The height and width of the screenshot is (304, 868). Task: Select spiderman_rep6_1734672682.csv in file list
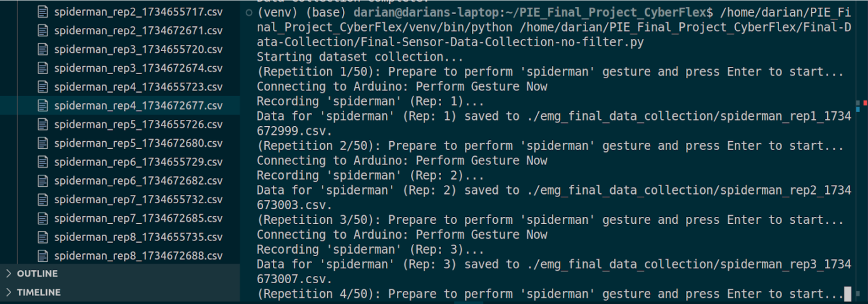(138, 181)
